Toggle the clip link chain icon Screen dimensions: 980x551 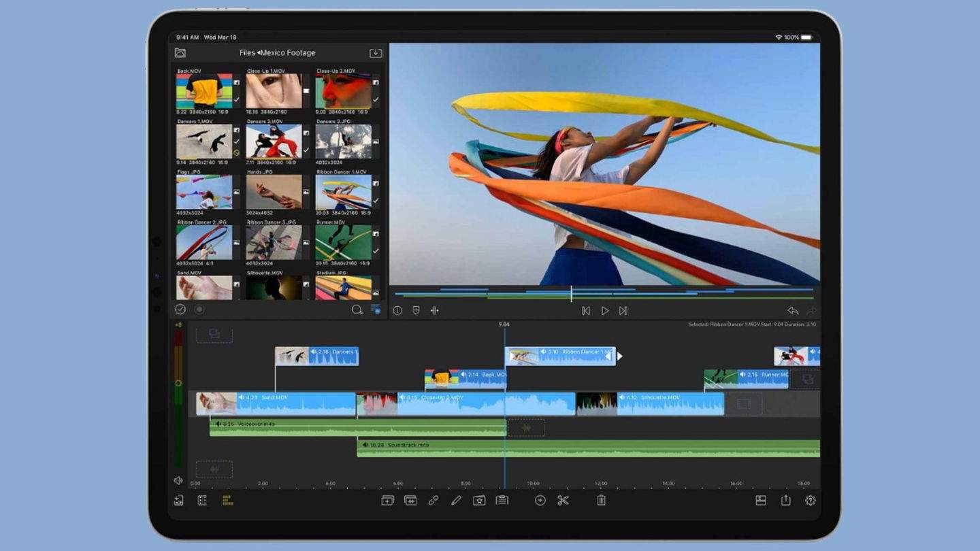click(433, 501)
